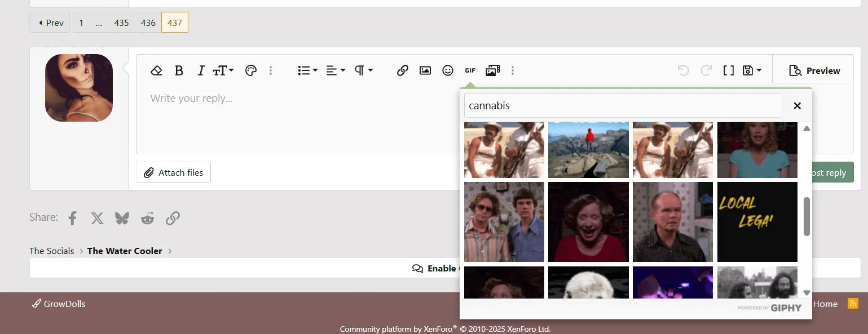Share the thread on Bluesky
Image resolution: width=868 pixels, height=334 pixels.
[x=122, y=218]
